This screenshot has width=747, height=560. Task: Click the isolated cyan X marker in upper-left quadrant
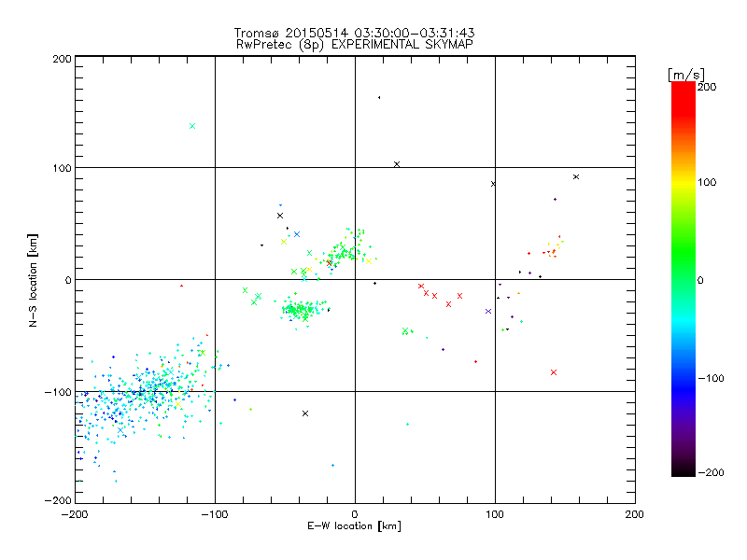192,126
